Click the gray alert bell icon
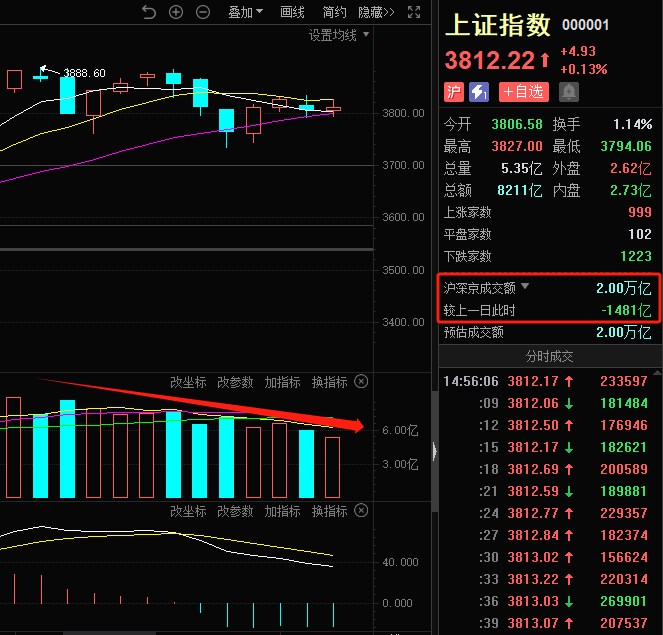The height and width of the screenshot is (635, 663). click(569, 92)
